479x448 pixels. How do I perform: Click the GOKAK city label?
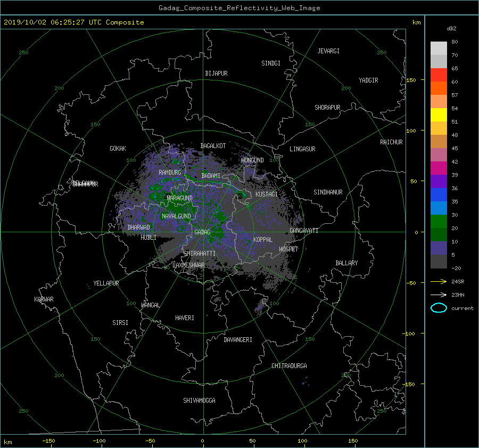pos(118,149)
